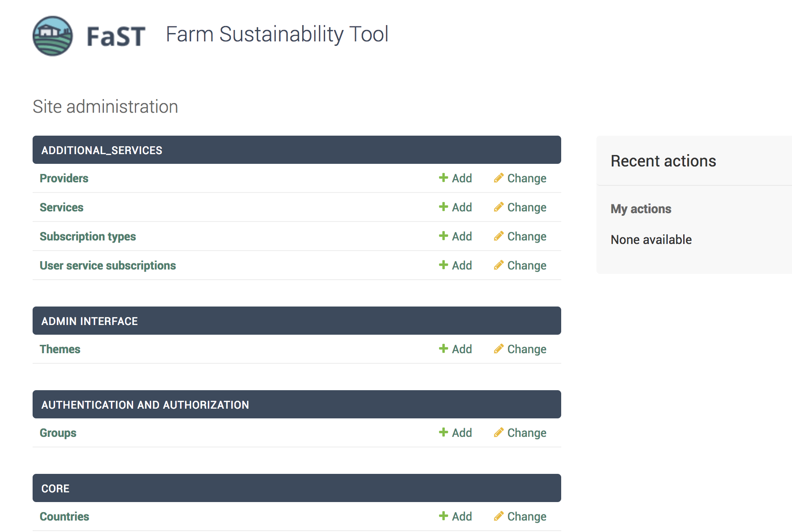
Task: Click the FaST farm logo icon
Action: click(53, 36)
